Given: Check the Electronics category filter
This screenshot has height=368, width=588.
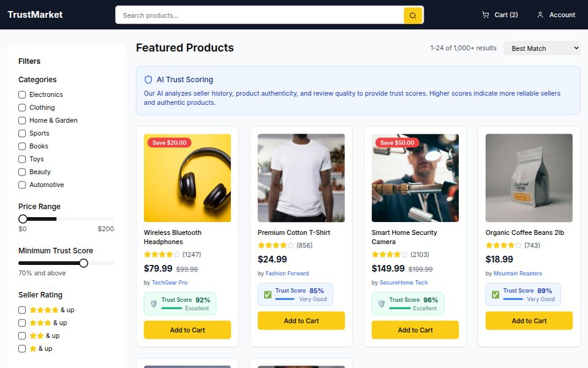Looking at the screenshot, I should pyautogui.click(x=22, y=94).
